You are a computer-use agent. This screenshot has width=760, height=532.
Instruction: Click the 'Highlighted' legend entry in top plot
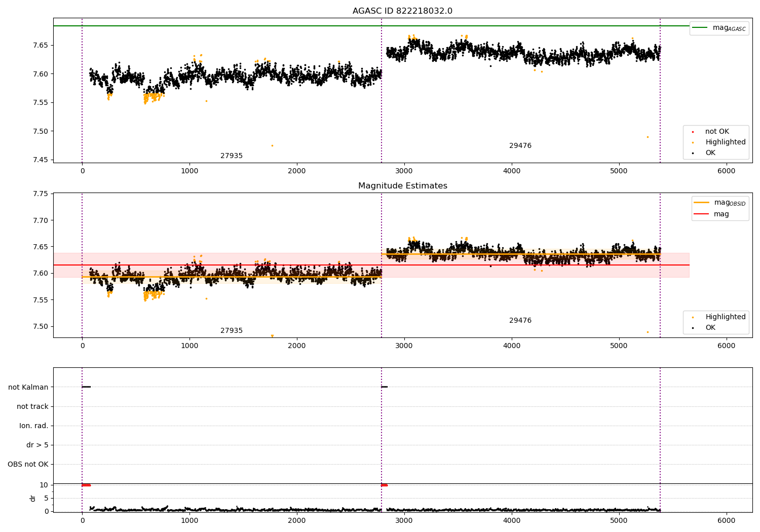719,142
